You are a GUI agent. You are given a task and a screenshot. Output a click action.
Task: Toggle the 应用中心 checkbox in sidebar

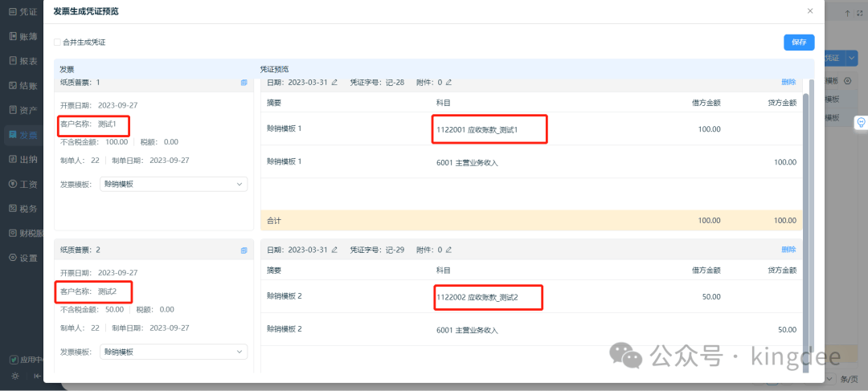(13, 360)
